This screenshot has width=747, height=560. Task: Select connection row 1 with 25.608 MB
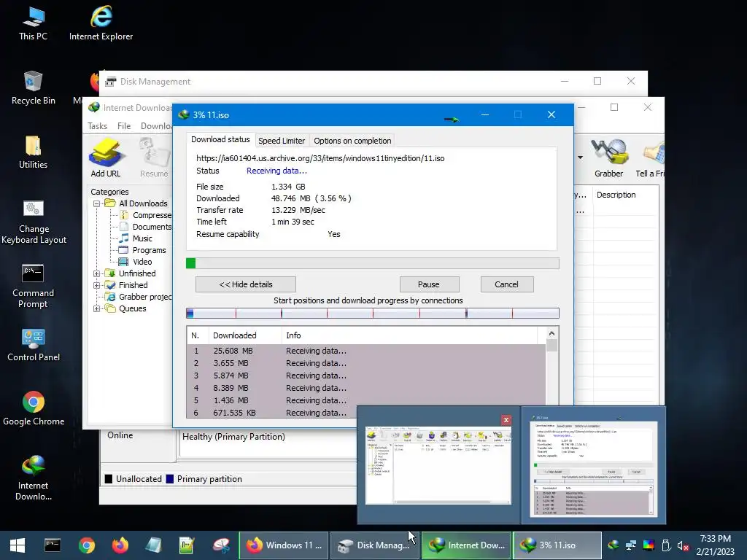(366, 351)
